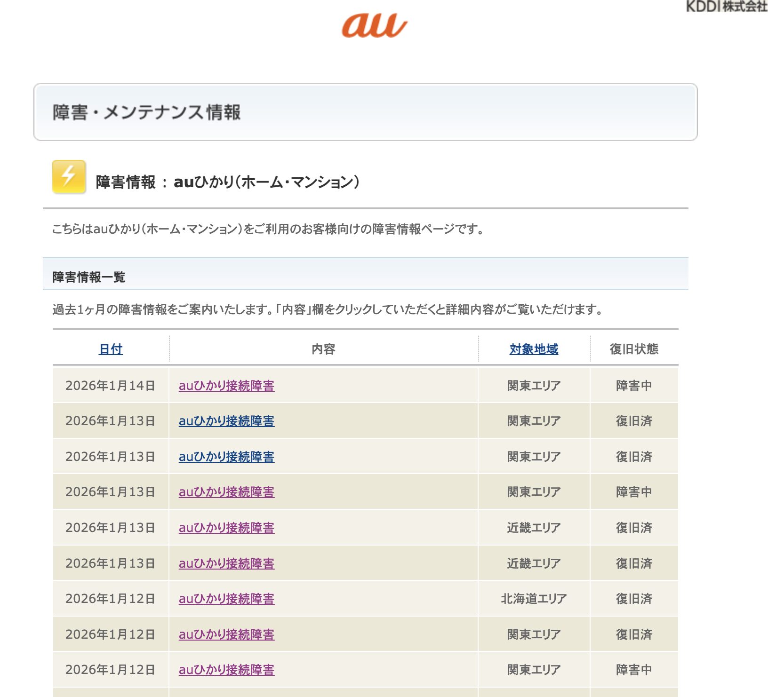The height and width of the screenshot is (697, 784).
Task: Click the 障害情報一覧 section heading
Action: (x=89, y=277)
